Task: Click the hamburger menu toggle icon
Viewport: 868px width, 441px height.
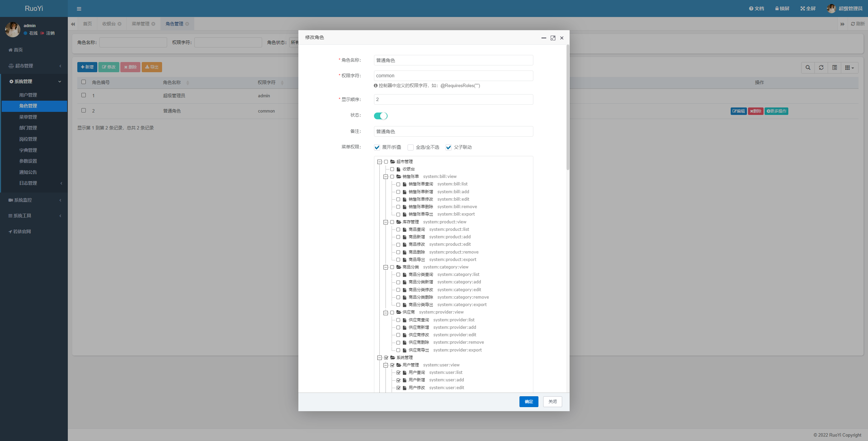Action: [79, 9]
